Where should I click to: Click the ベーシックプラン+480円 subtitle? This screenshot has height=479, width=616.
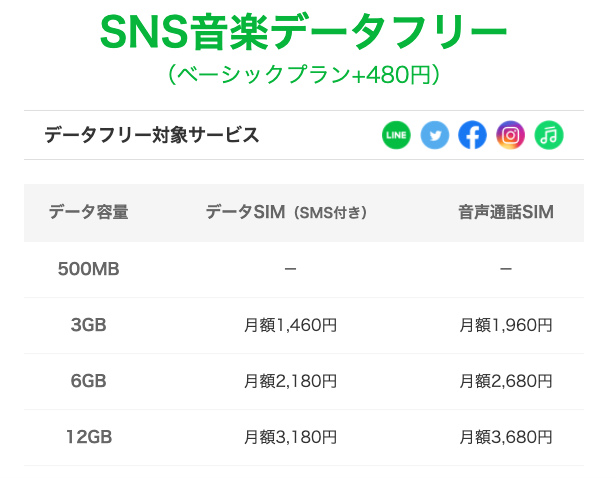tap(304, 75)
